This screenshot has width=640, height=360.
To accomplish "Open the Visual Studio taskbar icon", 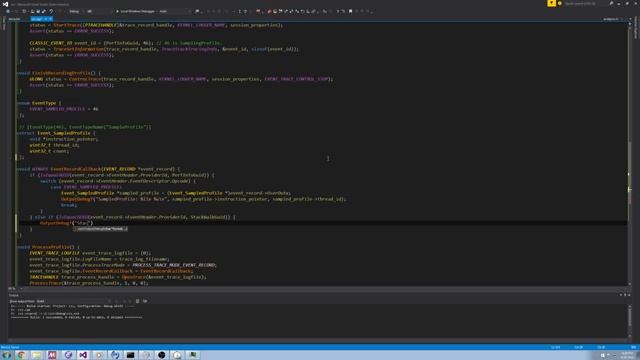I will (83, 355).
